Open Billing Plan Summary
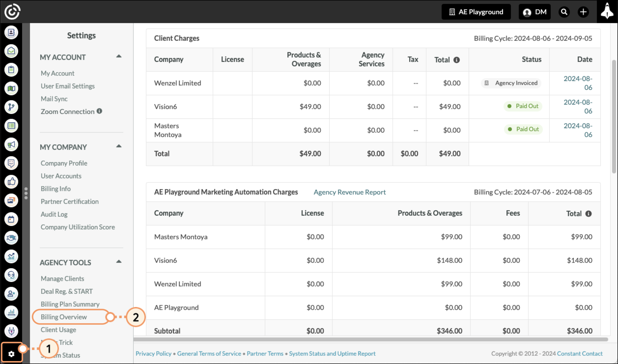The width and height of the screenshot is (618, 364). point(70,304)
